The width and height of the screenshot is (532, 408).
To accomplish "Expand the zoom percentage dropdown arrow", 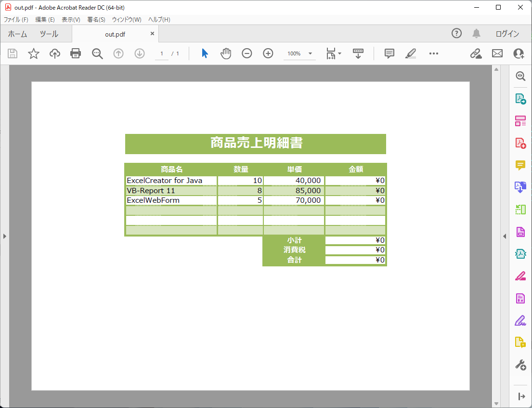I will click(x=310, y=53).
